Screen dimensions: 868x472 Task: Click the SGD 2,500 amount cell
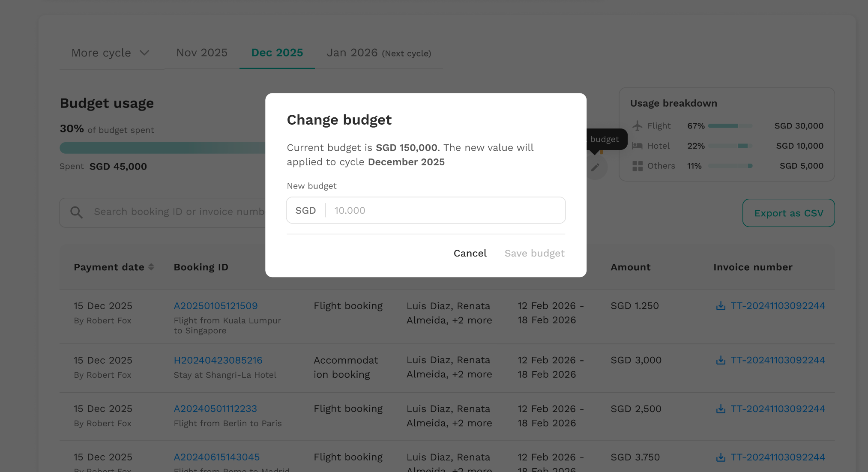coord(636,409)
